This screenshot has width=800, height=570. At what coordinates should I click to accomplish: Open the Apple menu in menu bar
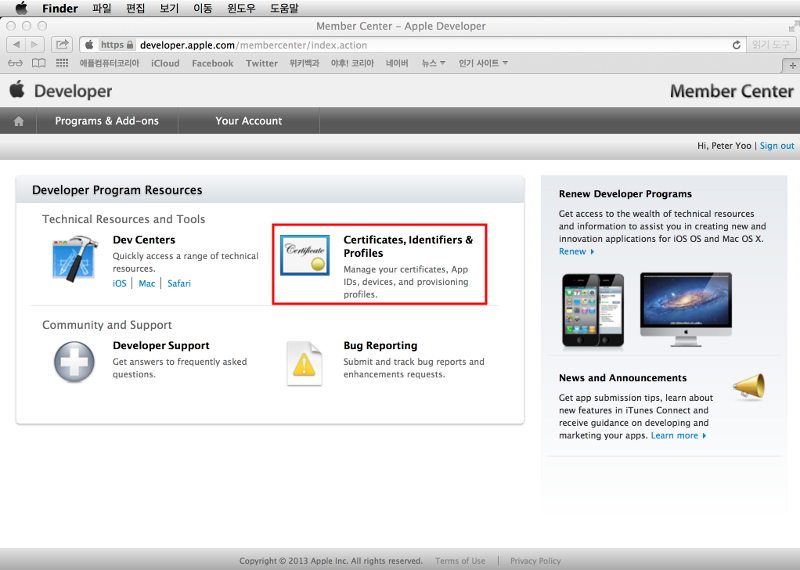click(21, 8)
